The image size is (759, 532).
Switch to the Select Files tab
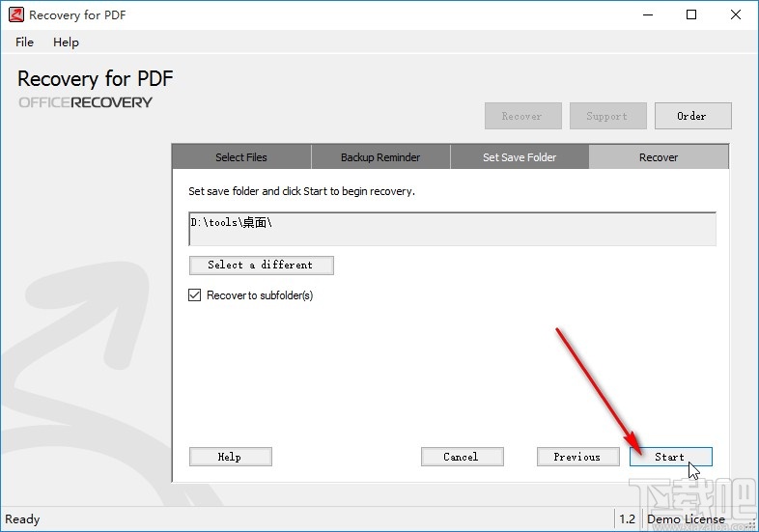coord(241,156)
